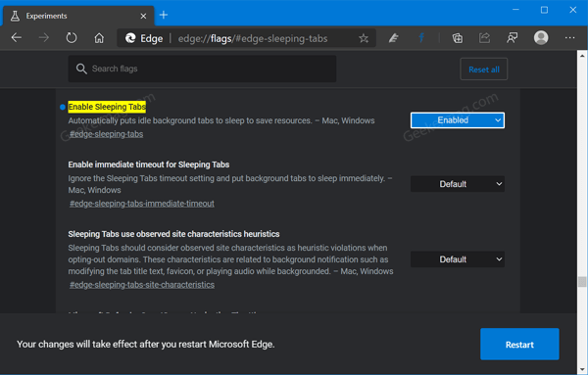Click the Reset all button
The width and height of the screenshot is (588, 375).
point(484,70)
